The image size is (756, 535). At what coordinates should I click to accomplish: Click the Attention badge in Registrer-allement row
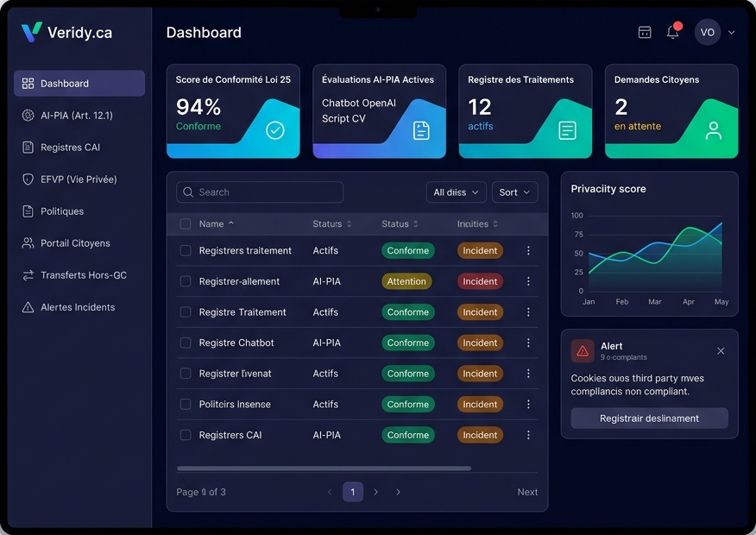[406, 281]
